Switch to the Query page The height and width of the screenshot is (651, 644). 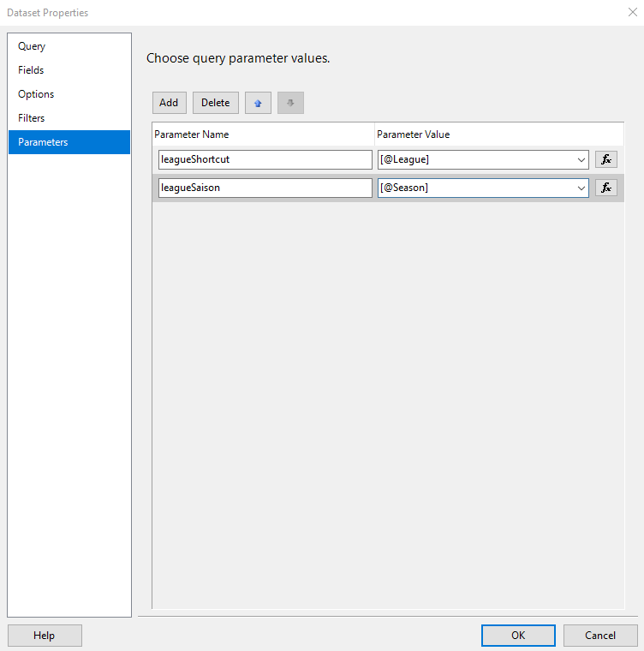[x=32, y=46]
